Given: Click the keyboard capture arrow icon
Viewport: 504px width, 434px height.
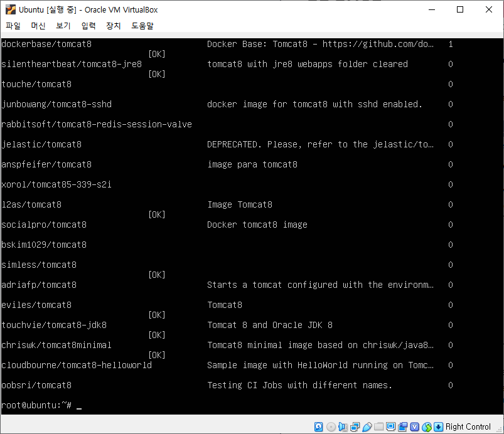Looking at the screenshot, I should pos(439,426).
